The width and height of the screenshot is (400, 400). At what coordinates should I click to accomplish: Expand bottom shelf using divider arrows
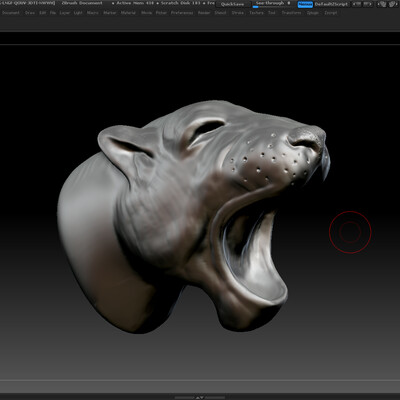(200, 397)
